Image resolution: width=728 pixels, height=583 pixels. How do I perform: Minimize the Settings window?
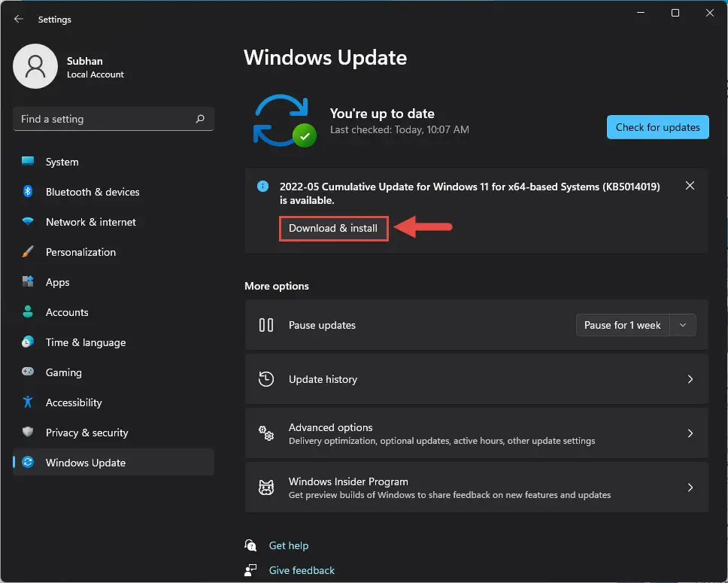[x=641, y=13]
